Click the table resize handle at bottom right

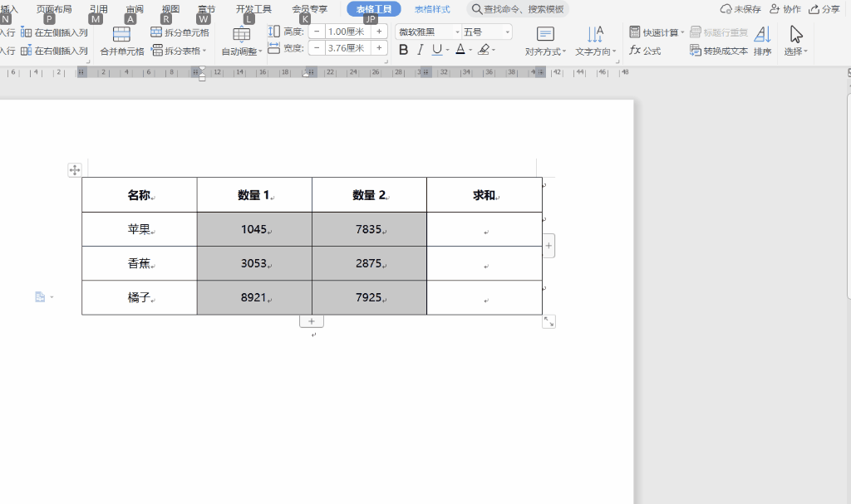(548, 321)
